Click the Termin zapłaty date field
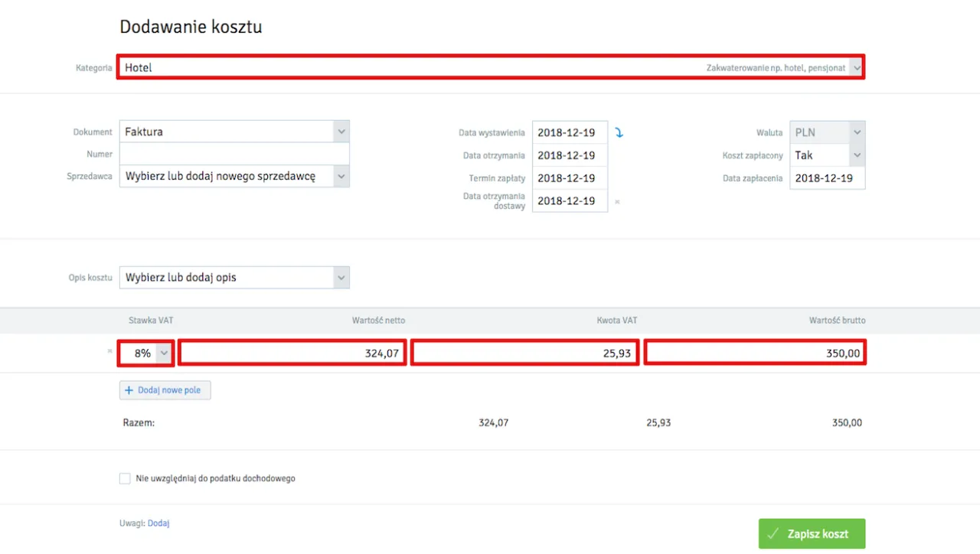The image size is (980, 554). pyautogui.click(x=569, y=178)
